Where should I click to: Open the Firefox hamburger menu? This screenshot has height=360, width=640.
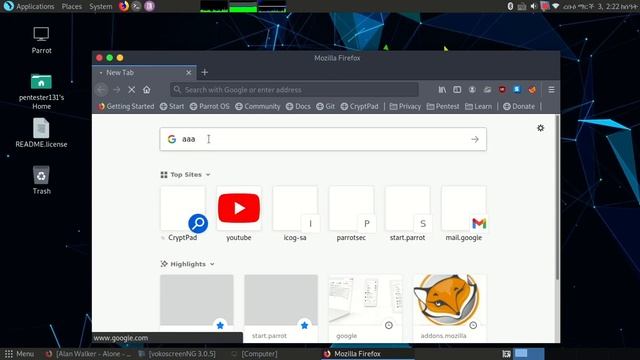(x=551, y=89)
